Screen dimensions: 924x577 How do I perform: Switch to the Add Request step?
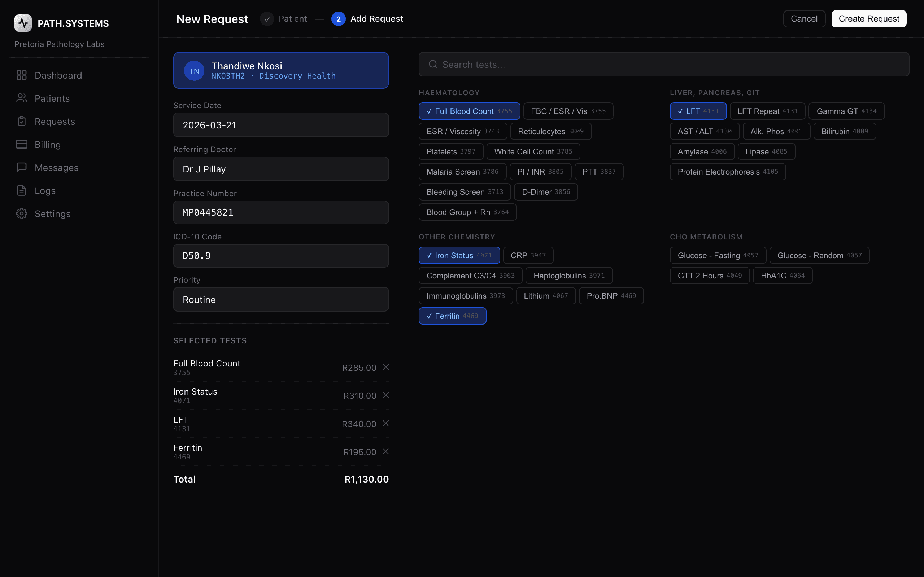367,19
